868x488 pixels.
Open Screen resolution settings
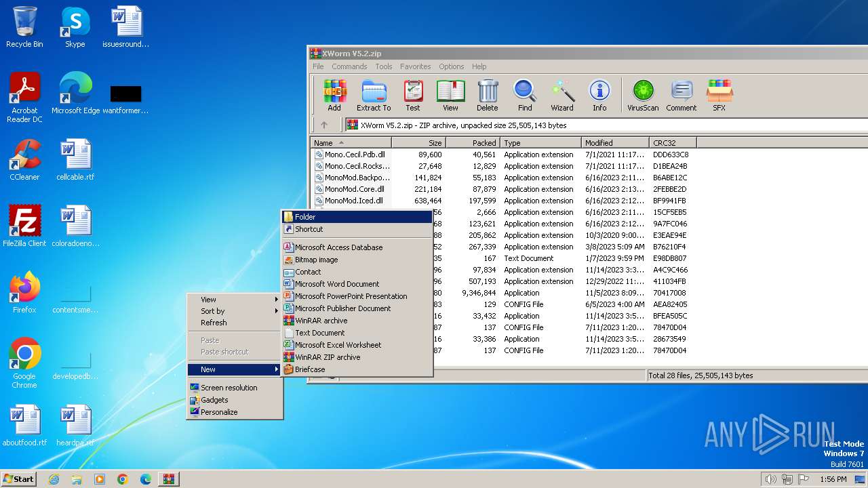[235, 388]
